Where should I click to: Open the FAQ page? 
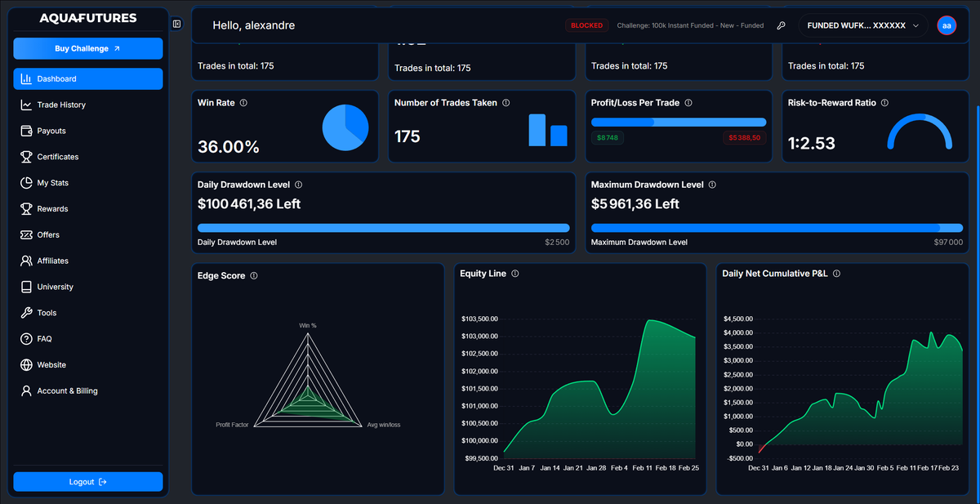pyautogui.click(x=88, y=339)
